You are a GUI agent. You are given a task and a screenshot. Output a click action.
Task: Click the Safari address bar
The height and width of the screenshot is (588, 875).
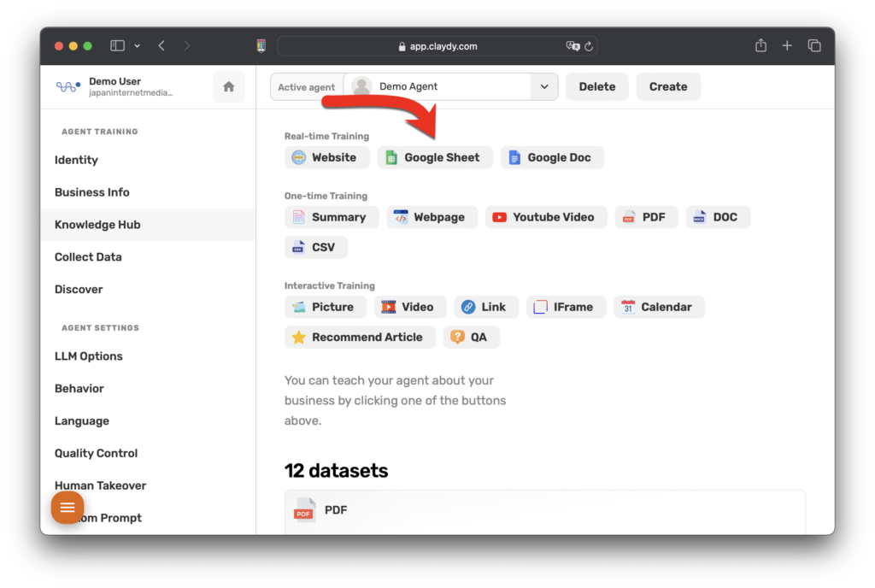pyautogui.click(x=437, y=46)
